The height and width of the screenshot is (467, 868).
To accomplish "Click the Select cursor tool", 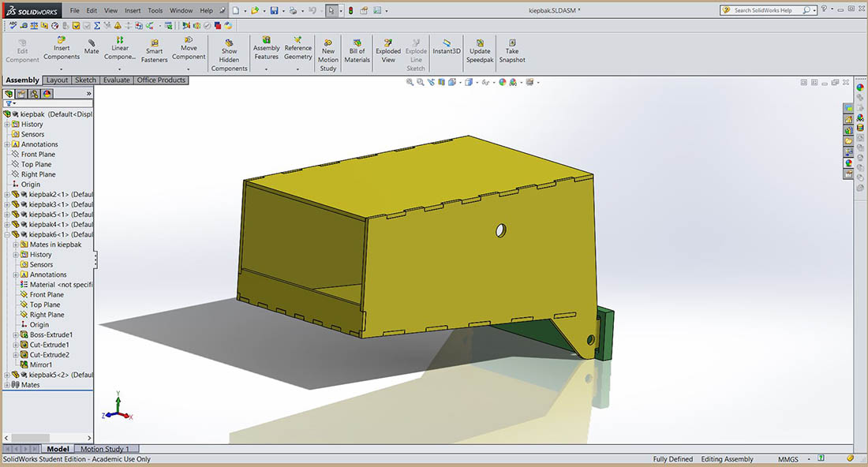I will coord(331,10).
